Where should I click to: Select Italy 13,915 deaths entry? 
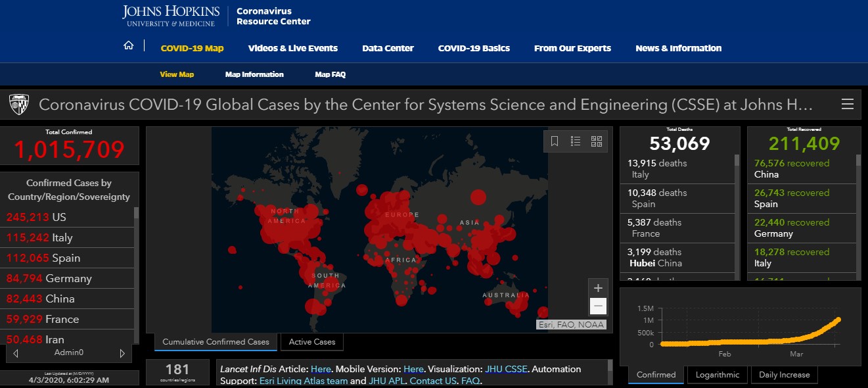677,169
